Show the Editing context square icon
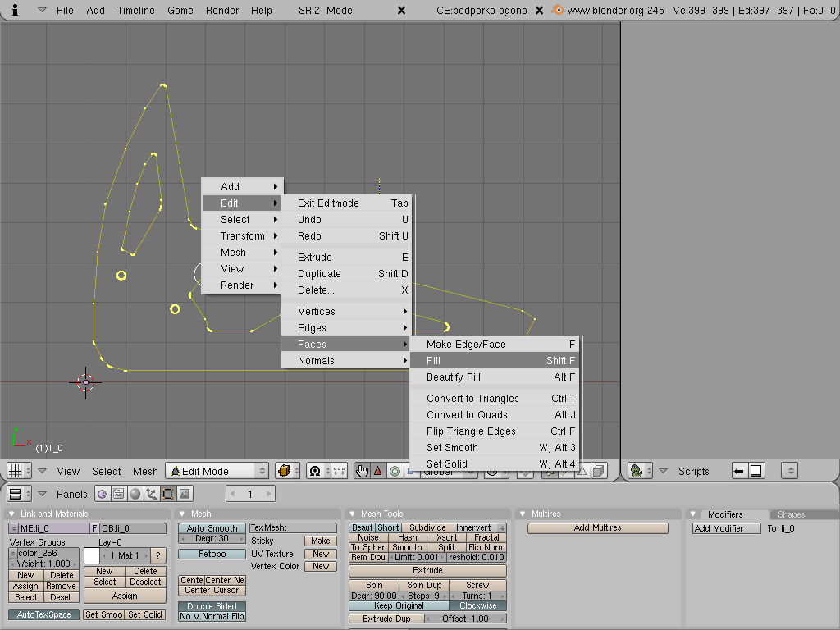The width and height of the screenshot is (840, 630). pos(167,493)
